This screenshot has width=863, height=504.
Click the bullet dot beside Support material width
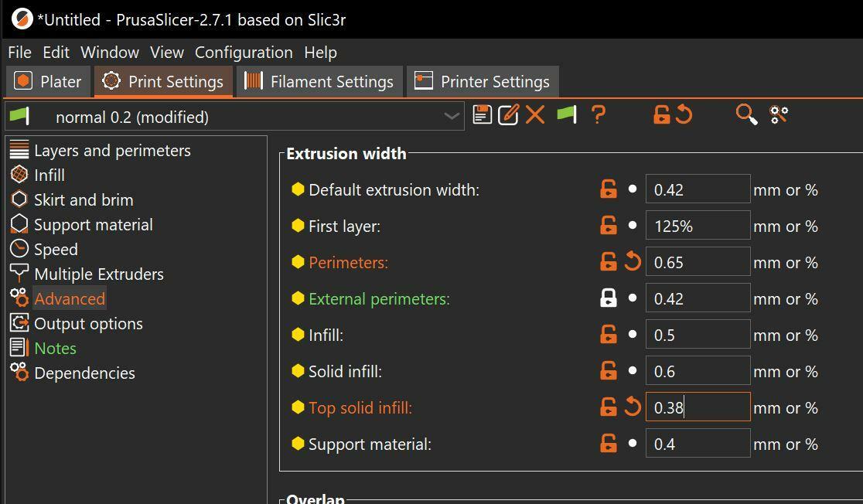633,443
